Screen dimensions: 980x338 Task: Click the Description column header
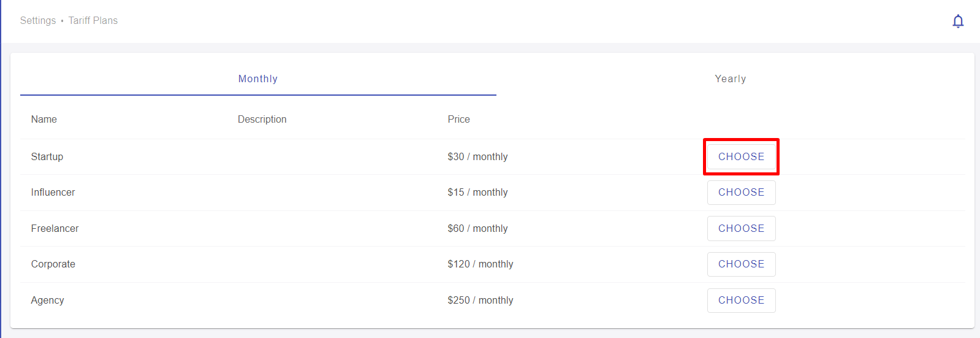click(x=262, y=119)
